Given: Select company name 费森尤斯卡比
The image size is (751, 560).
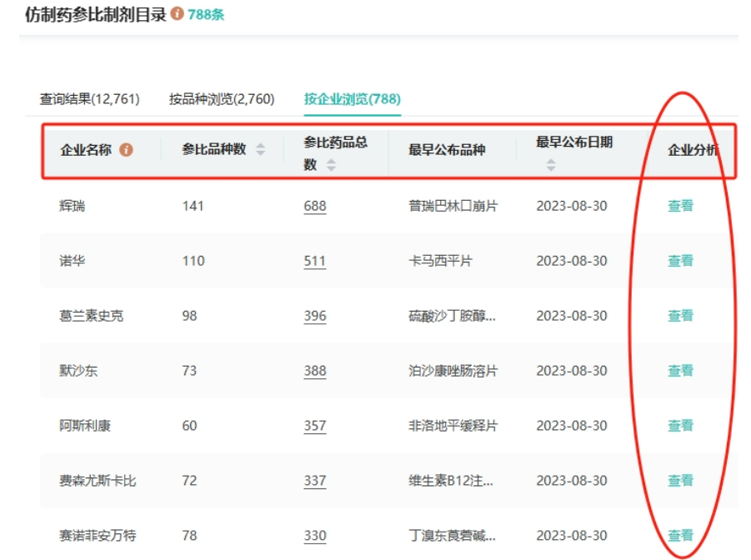Looking at the screenshot, I should pos(98,481).
